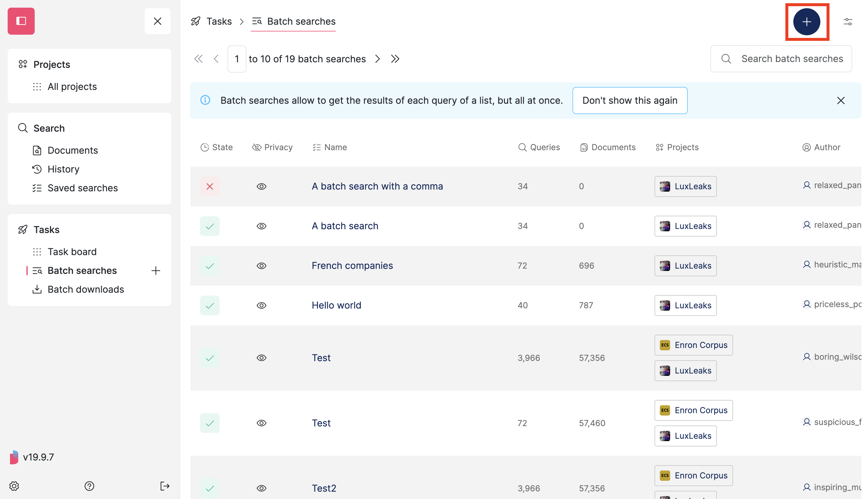Image resolution: width=868 pixels, height=499 pixels.
Task: Jump to the last page with double chevron
Action: point(395,58)
